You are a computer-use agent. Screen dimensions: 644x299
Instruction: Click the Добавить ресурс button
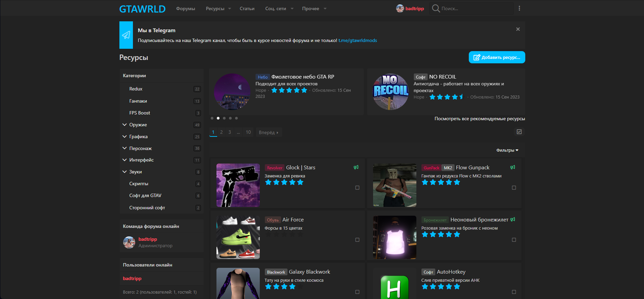[x=497, y=57]
